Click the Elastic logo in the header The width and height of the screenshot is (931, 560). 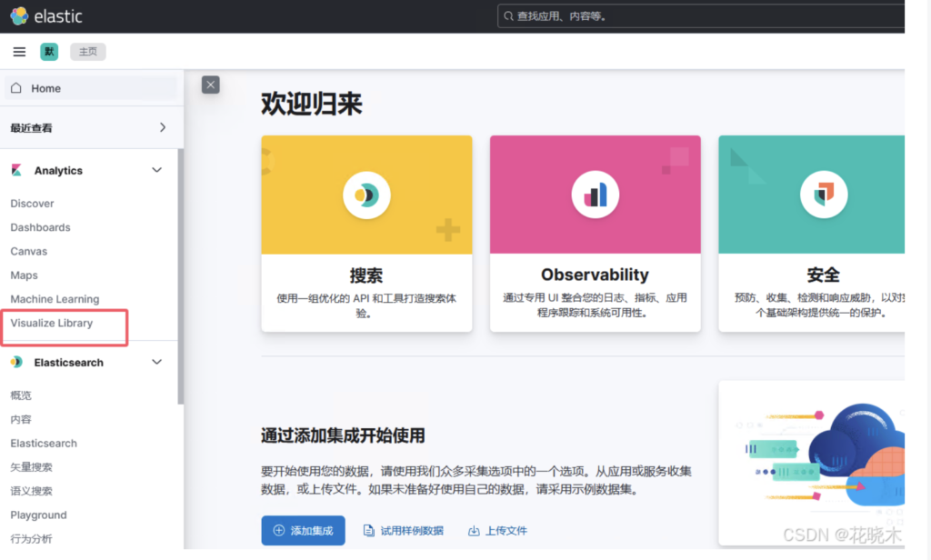coord(46,16)
